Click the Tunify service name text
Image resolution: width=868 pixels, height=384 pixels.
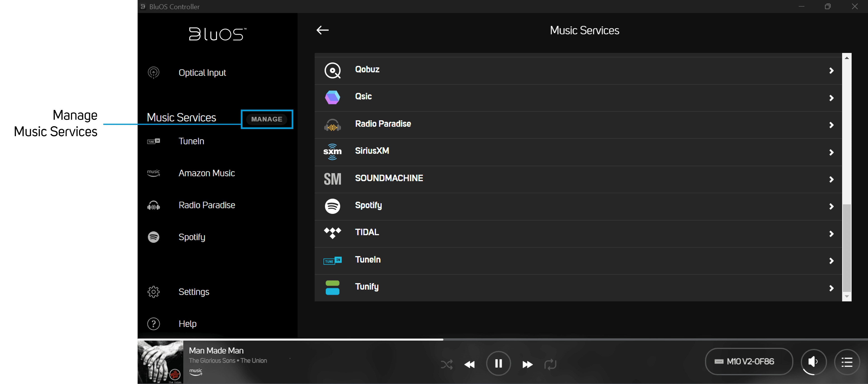pyautogui.click(x=367, y=287)
